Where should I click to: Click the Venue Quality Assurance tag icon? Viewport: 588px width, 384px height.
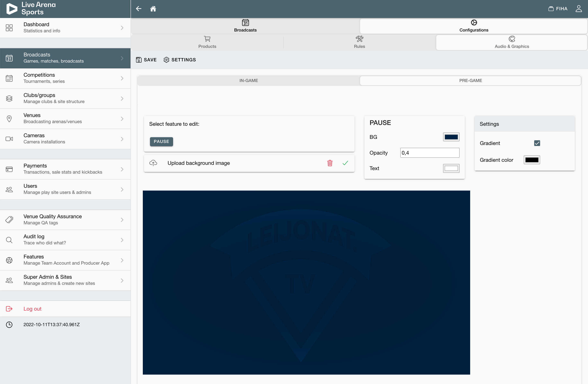tap(9, 220)
